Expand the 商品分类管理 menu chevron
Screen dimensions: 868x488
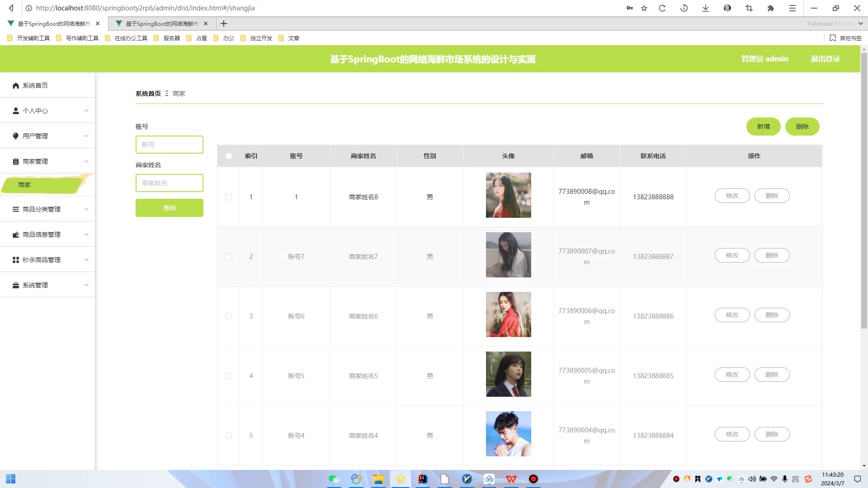point(86,209)
